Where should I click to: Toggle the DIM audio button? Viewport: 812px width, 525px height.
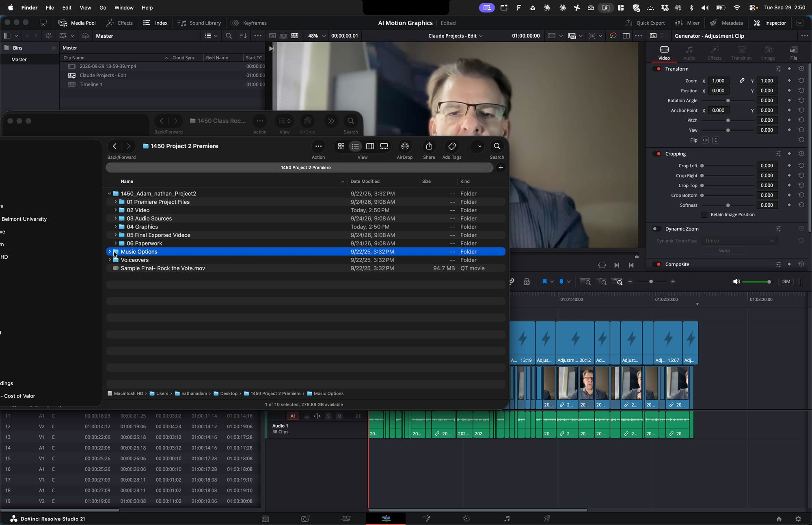click(786, 282)
